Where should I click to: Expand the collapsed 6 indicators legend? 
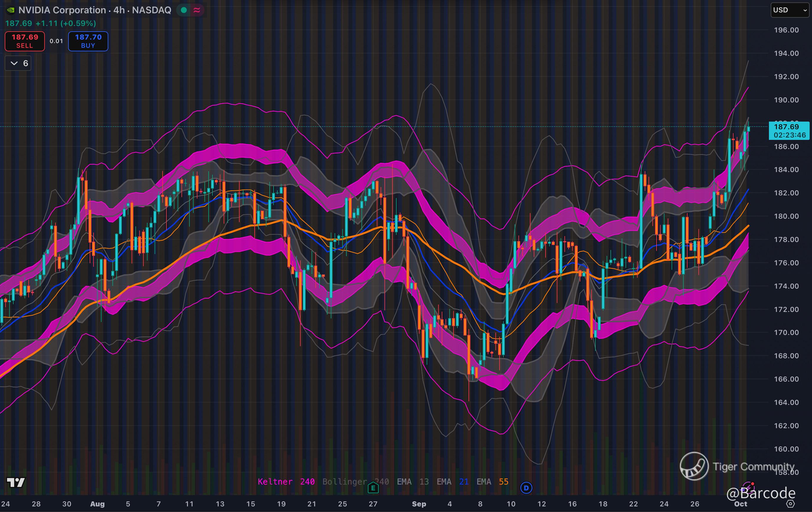(x=18, y=63)
